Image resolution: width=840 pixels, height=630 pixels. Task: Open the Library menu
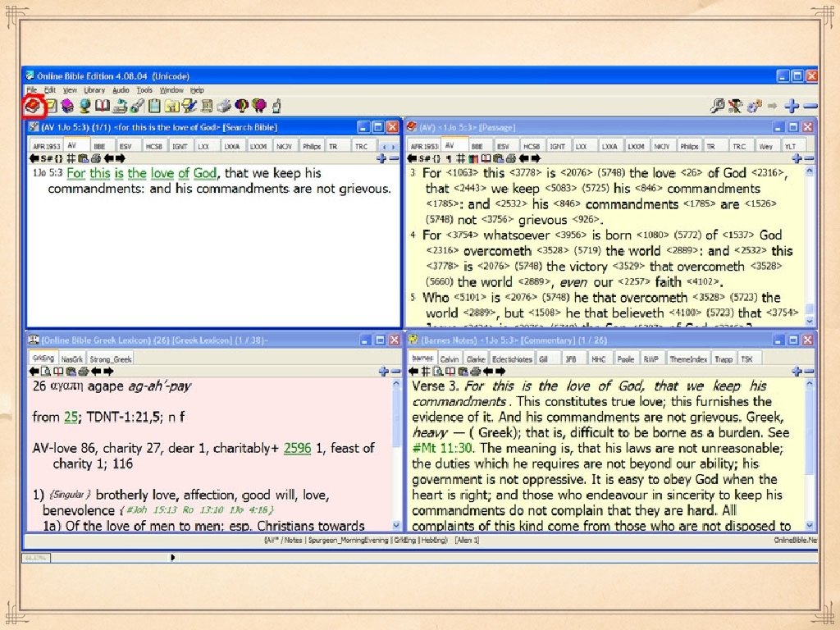94,90
